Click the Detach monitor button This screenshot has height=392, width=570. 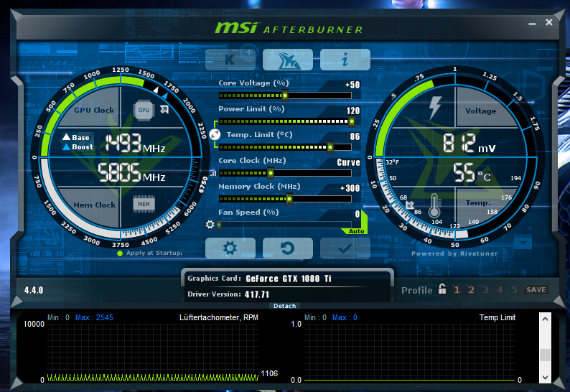click(284, 306)
